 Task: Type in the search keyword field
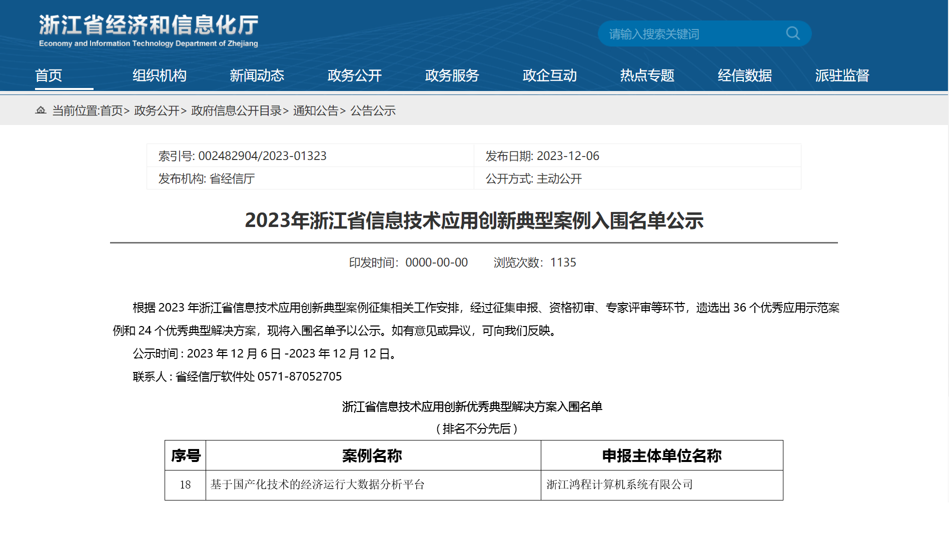690,34
